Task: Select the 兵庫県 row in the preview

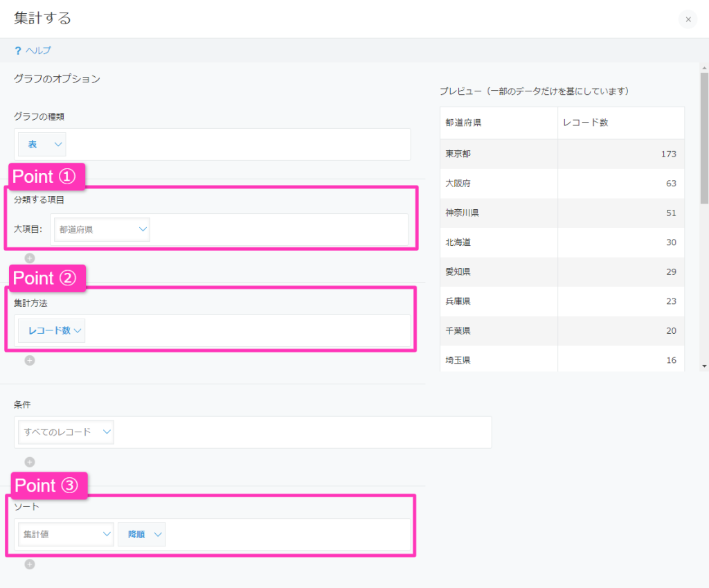Action: [562, 301]
